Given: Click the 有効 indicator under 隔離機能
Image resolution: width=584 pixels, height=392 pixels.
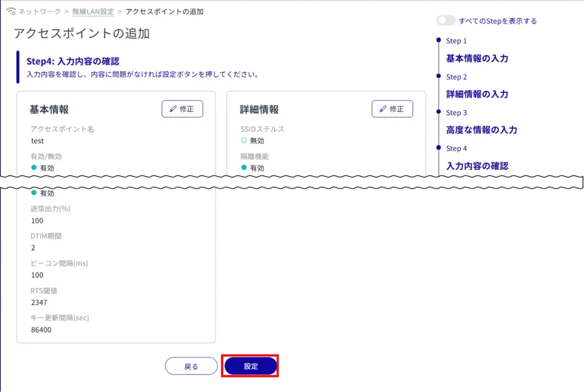Looking at the screenshot, I should click(x=244, y=168).
